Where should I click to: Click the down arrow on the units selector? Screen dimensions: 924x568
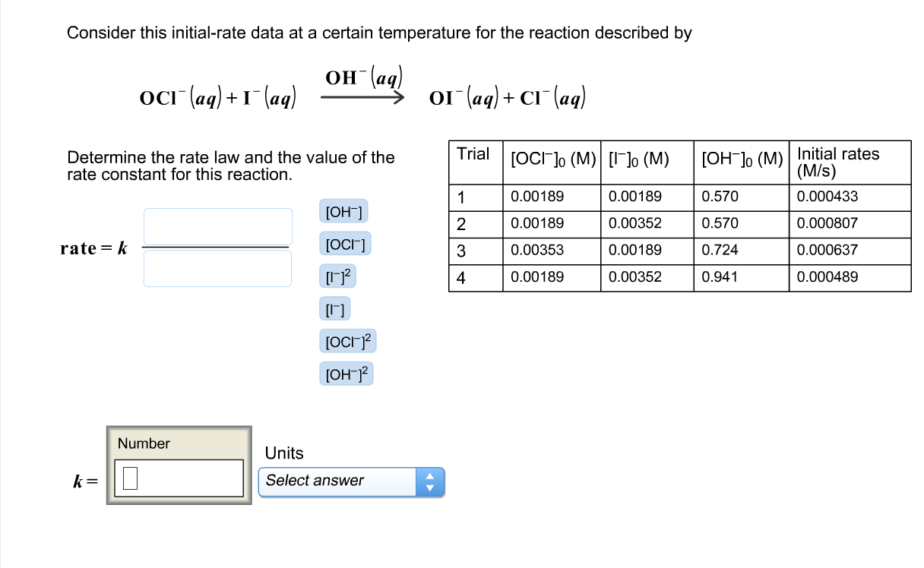click(x=431, y=487)
